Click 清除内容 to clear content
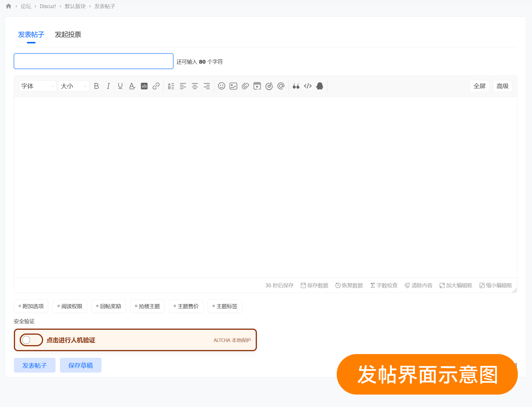The width and height of the screenshot is (532, 407). pyautogui.click(x=418, y=286)
